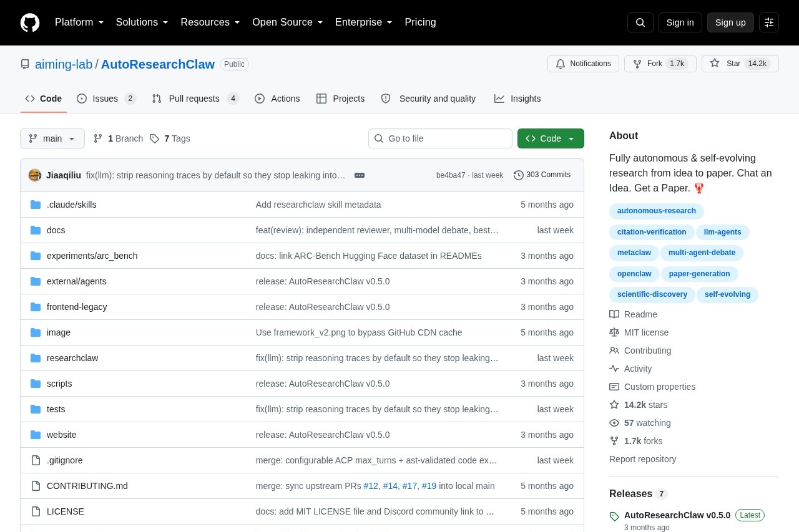Open the scripts folder name link
The height and width of the screenshot is (532, 799).
(x=59, y=384)
